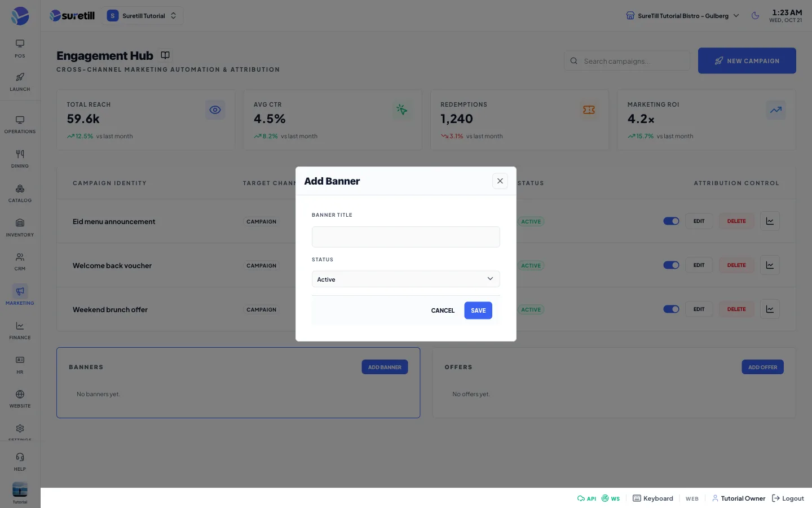Click the Campaign Identity column header

pyautogui.click(x=109, y=183)
